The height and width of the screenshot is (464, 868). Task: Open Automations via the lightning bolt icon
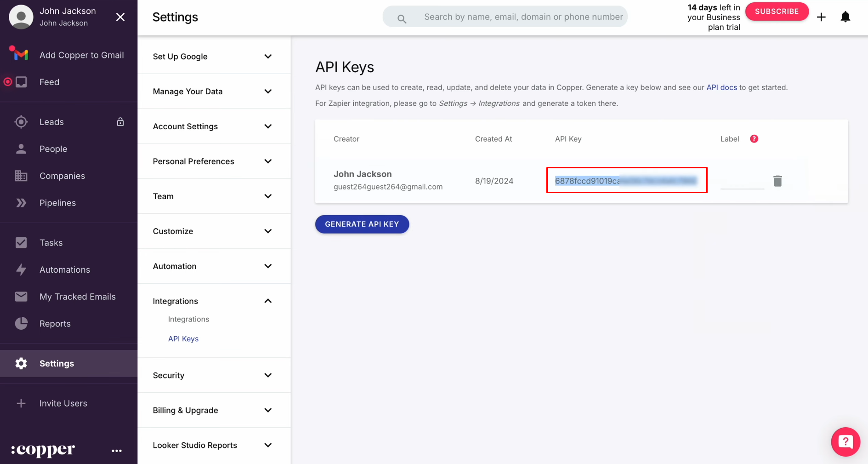pos(21,269)
